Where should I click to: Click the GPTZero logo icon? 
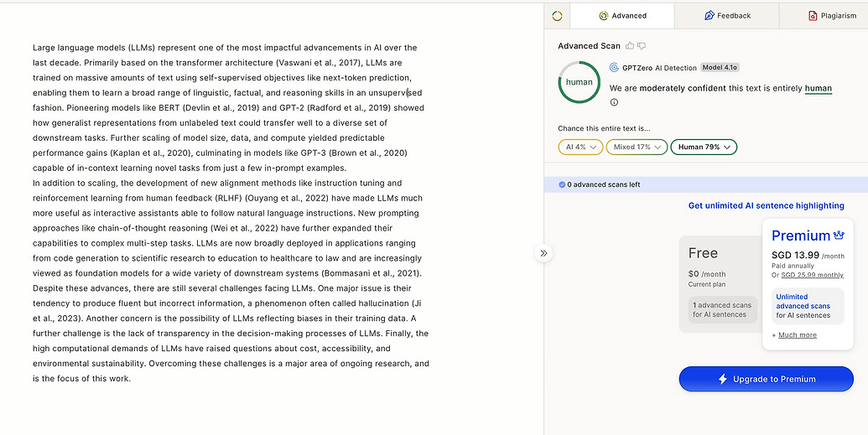pyautogui.click(x=614, y=68)
